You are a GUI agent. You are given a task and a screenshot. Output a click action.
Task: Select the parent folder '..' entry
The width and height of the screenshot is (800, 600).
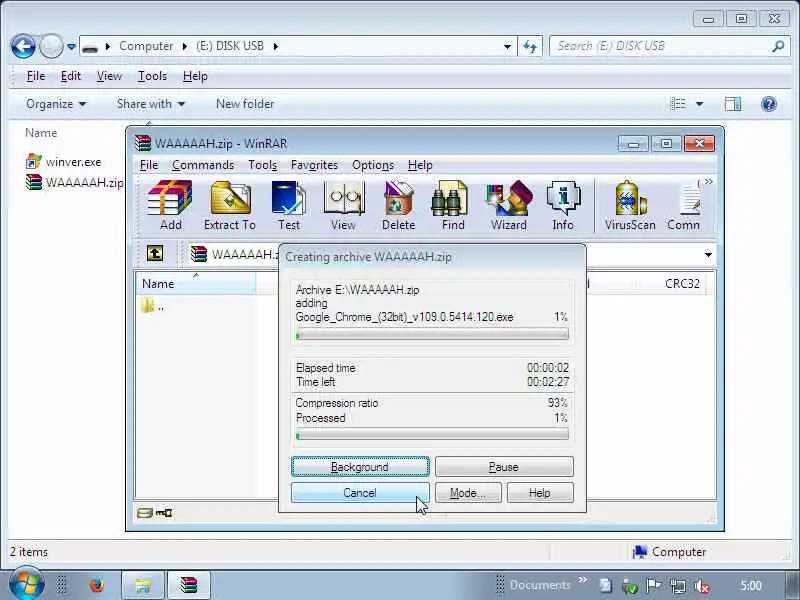click(x=153, y=307)
